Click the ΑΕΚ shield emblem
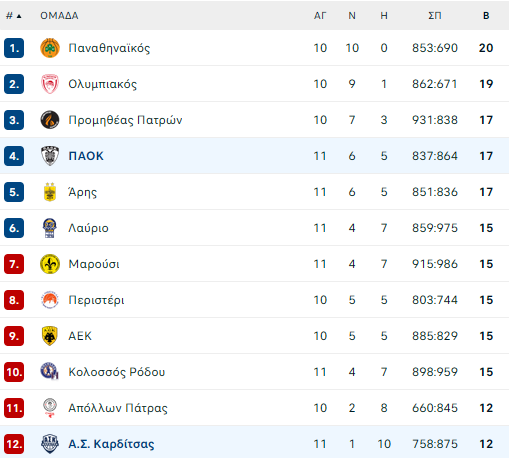The height and width of the screenshot is (458, 509). (x=50, y=336)
